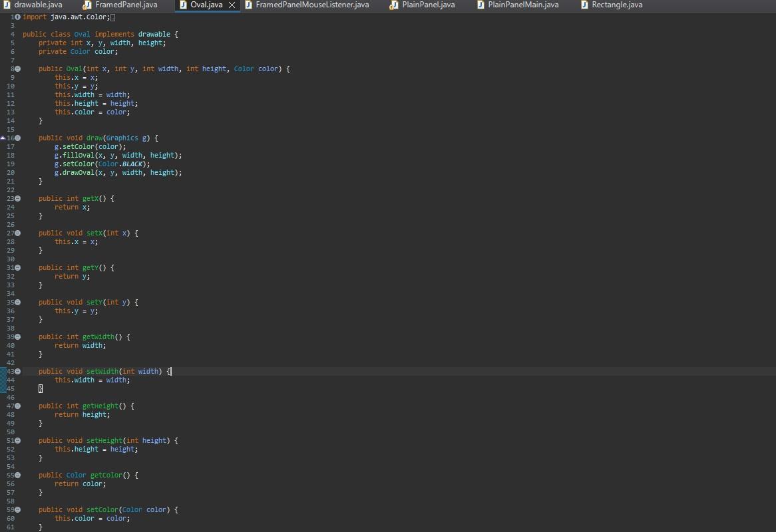Click 'this.height = height;' on line 12
The image size is (776, 532).
[x=96, y=103]
